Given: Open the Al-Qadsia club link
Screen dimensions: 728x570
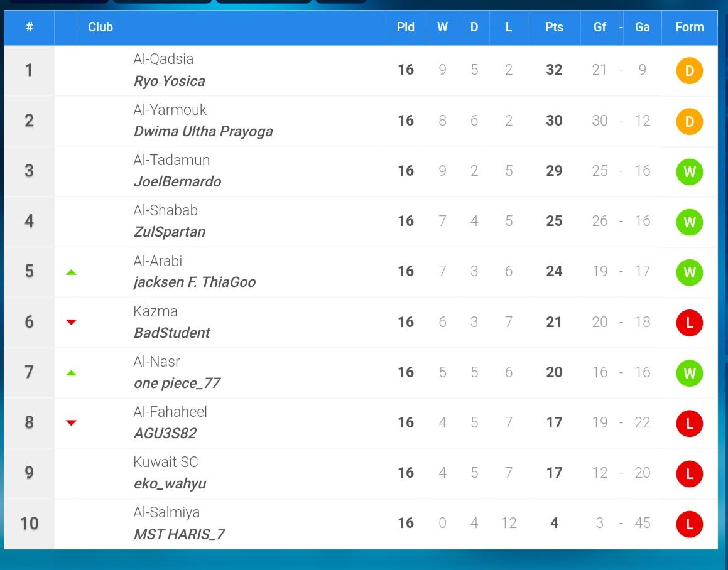Looking at the screenshot, I should [163, 59].
